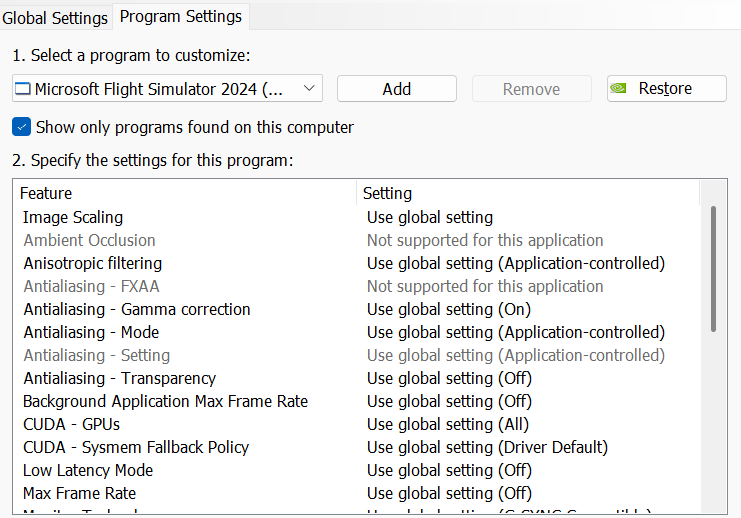Click the settings list vertical scrollbar thumb
Image resolution: width=741 pixels, height=518 pixels.
713,269
